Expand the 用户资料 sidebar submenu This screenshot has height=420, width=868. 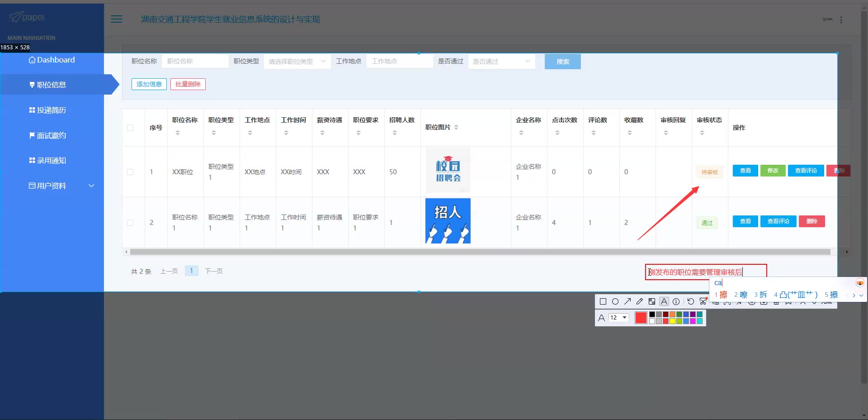[91, 186]
